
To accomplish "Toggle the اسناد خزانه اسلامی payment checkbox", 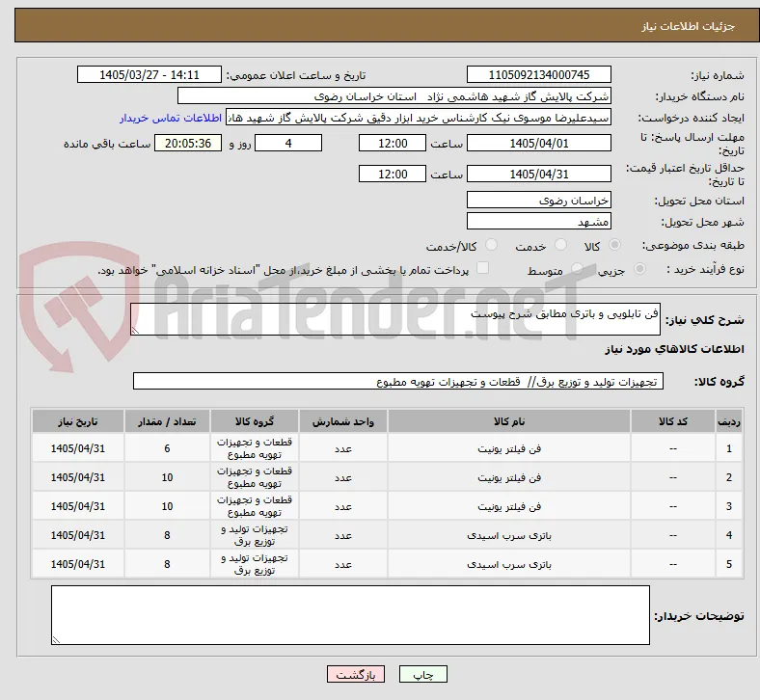I will [483, 268].
